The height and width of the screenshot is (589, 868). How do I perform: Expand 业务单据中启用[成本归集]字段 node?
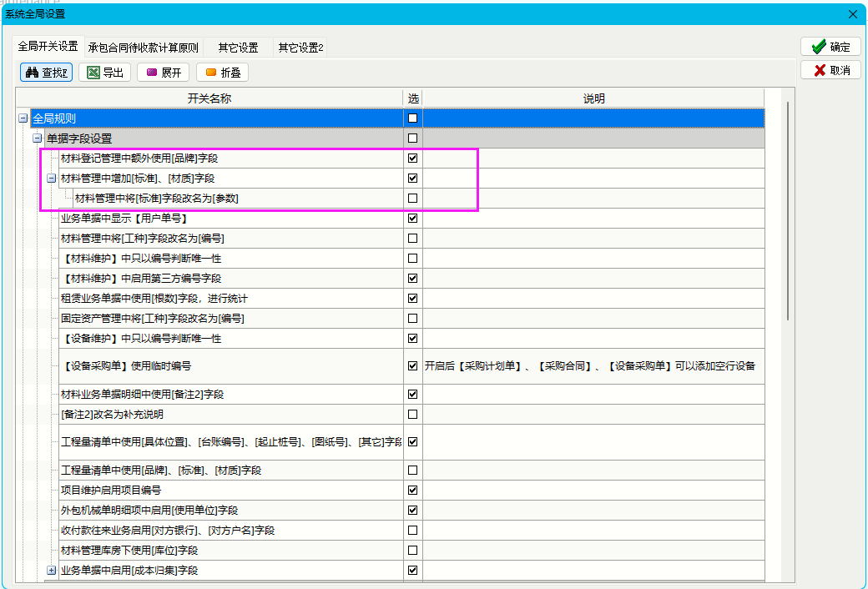[x=51, y=571]
